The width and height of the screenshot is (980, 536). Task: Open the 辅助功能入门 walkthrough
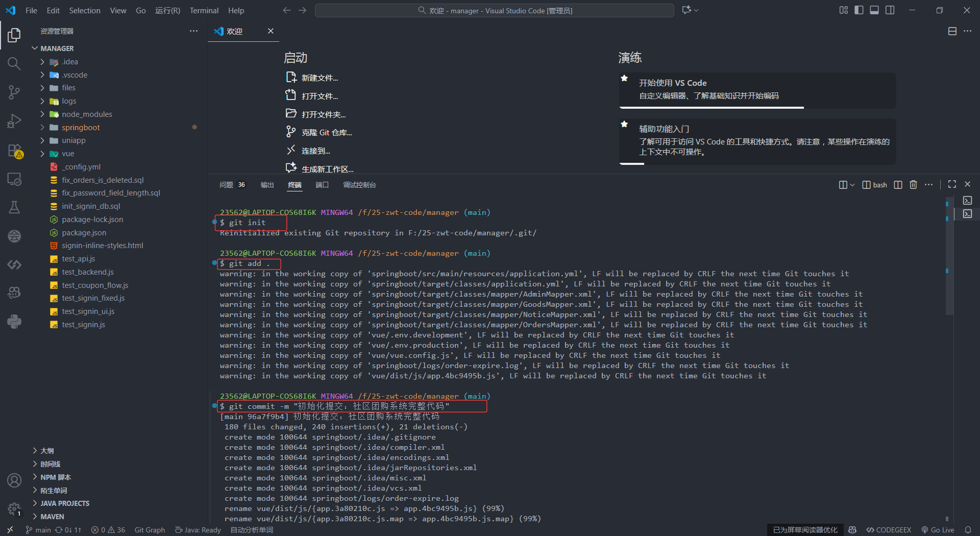click(x=757, y=141)
